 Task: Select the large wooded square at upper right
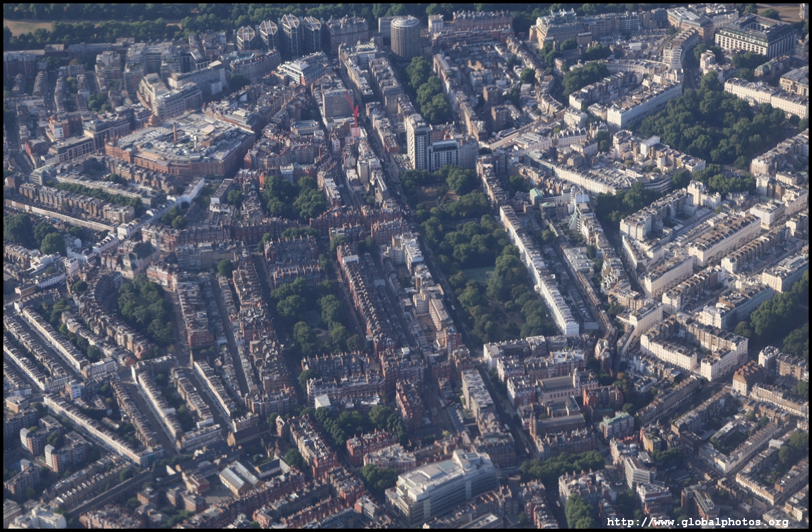[x=715, y=125]
